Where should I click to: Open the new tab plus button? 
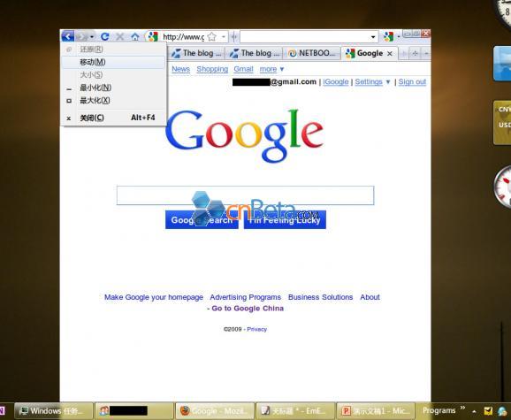(415, 53)
